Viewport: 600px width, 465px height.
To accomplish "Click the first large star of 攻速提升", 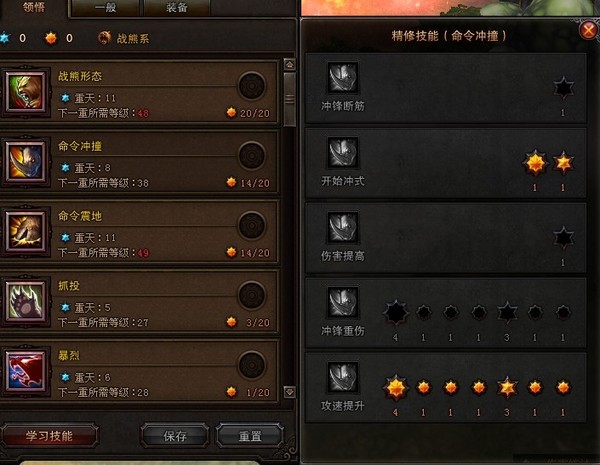I will [x=396, y=388].
